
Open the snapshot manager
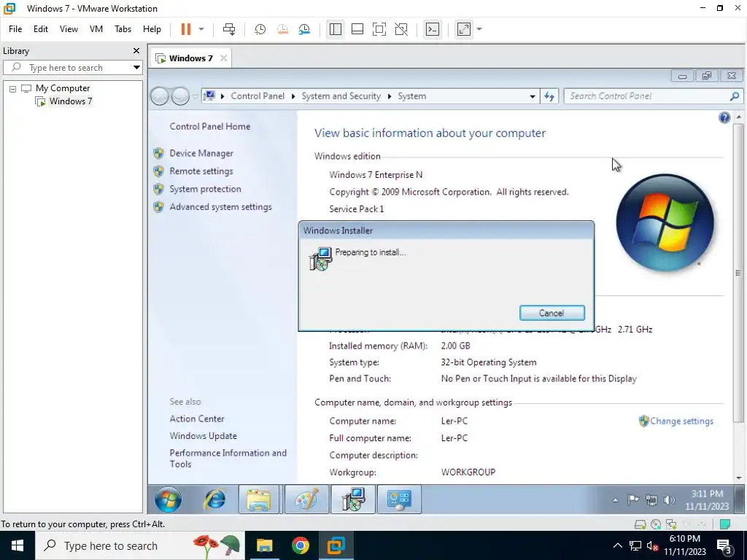pyautogui.click(x=304, y=29)
